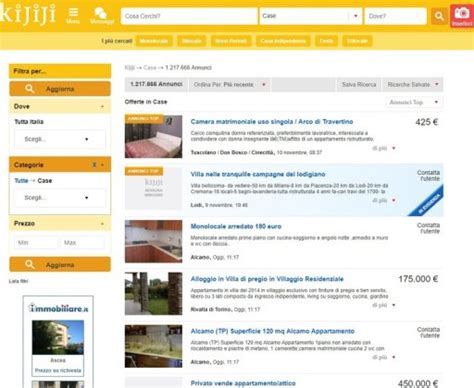474x388 pixels.
Task: Open the hamburger Menu icon
Action: (73, 15)
